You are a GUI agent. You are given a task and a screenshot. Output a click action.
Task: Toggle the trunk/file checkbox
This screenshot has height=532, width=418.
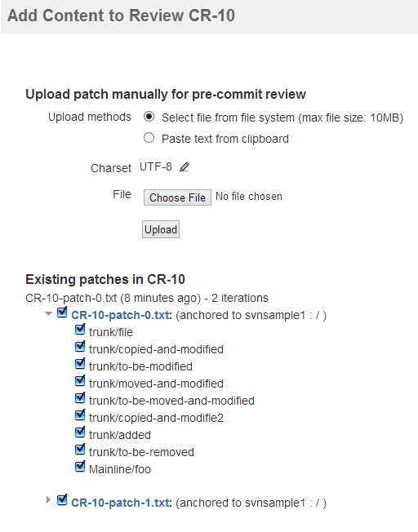point(80,330)
